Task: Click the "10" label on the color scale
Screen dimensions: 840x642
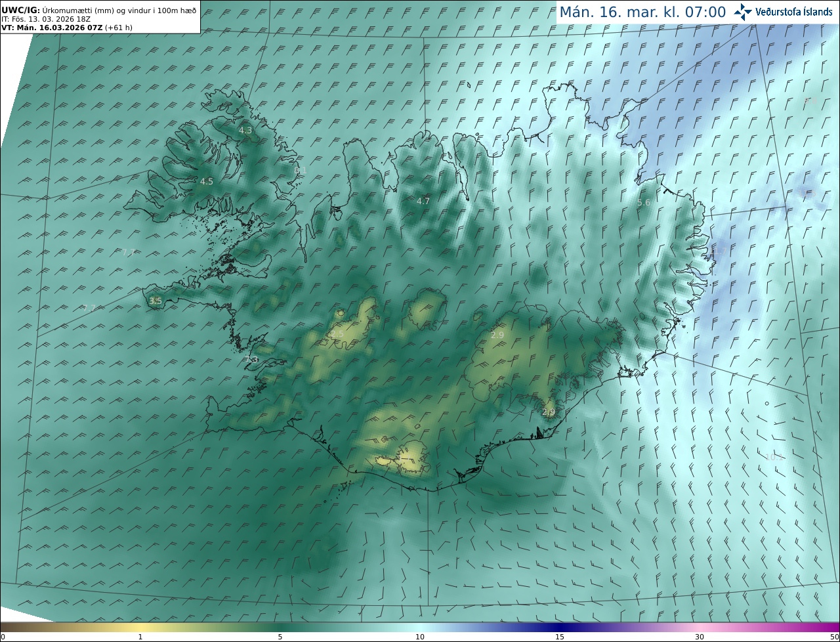Action: coord(420,637)
